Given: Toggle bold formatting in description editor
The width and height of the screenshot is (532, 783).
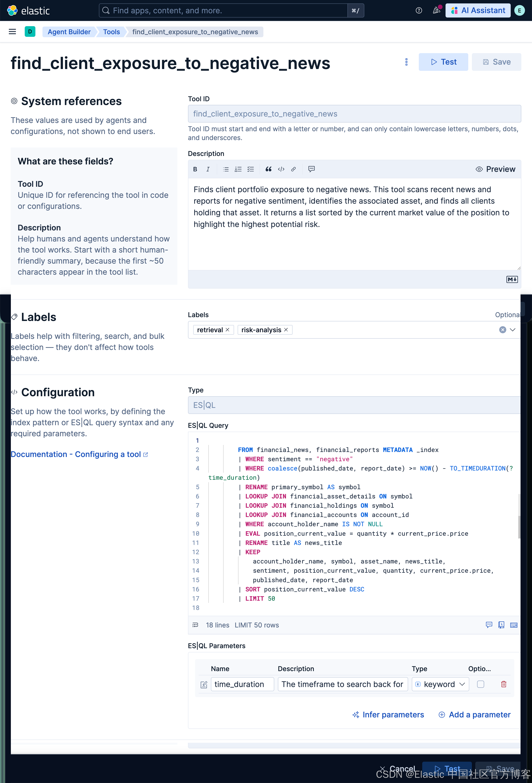Looking at the screenshot, I should click(x=195, y=169).
